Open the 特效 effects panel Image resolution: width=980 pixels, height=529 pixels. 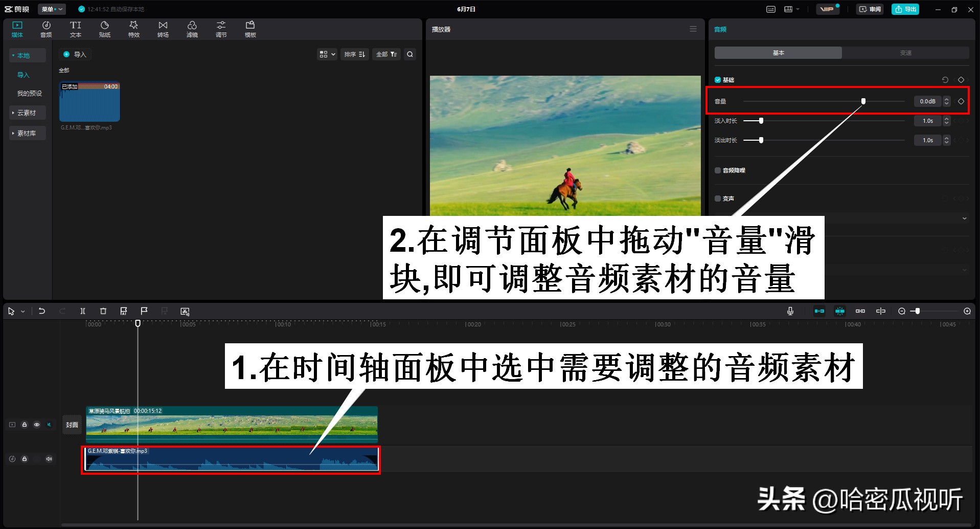[x=133, y=28]
